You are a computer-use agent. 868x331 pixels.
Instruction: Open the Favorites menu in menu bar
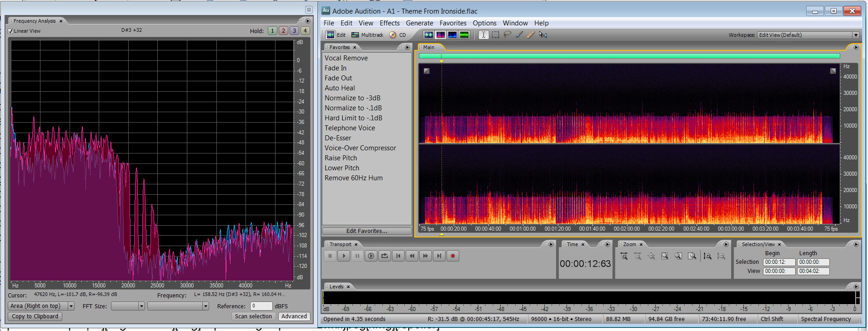[452, 23]
